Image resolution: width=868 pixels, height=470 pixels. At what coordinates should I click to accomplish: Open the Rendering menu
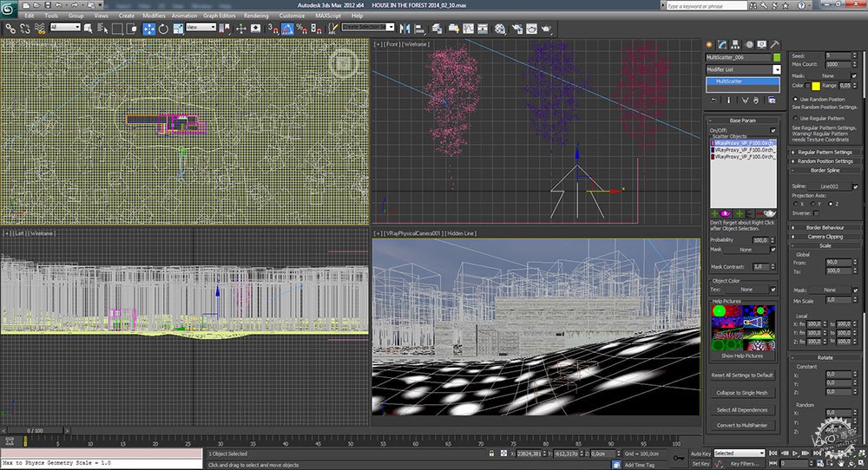(256, 16)
